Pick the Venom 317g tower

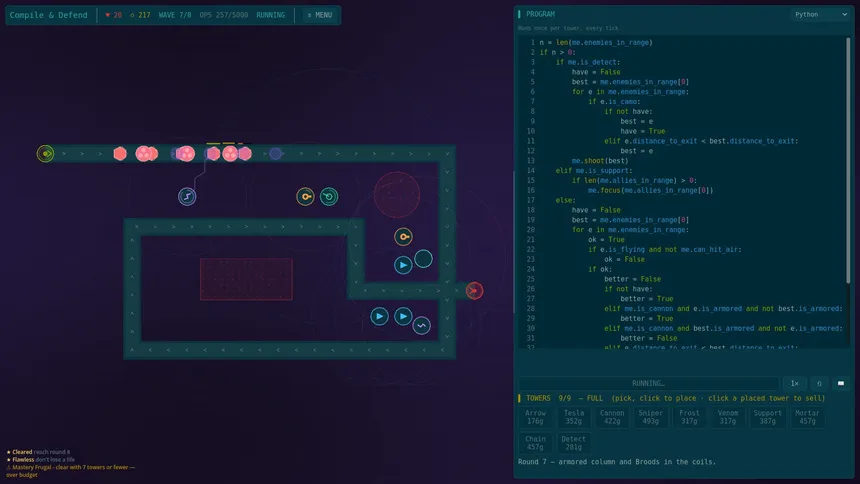coord(728,417)
